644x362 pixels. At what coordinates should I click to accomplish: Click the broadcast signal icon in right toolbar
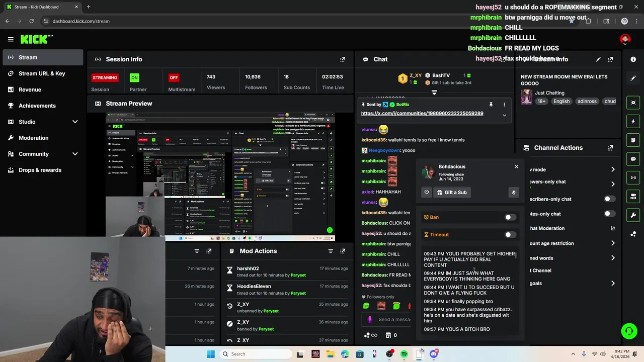[x=633, y=177]
